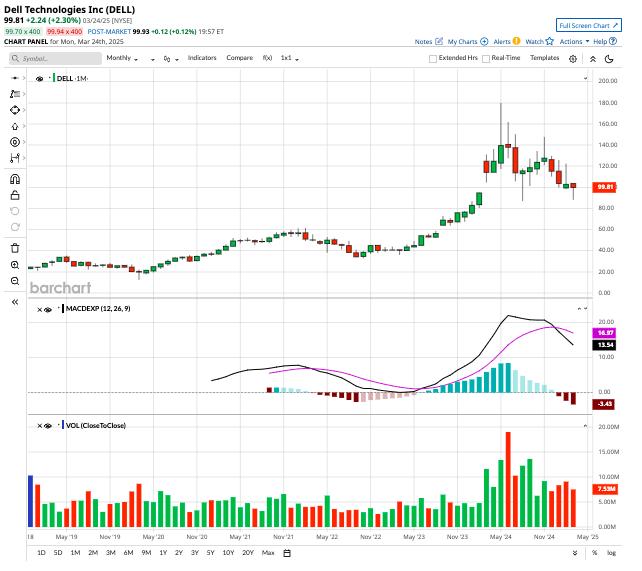Screen dimensions: 642x571
Task: Focus the Symbol search field
Action: (55, 59)
